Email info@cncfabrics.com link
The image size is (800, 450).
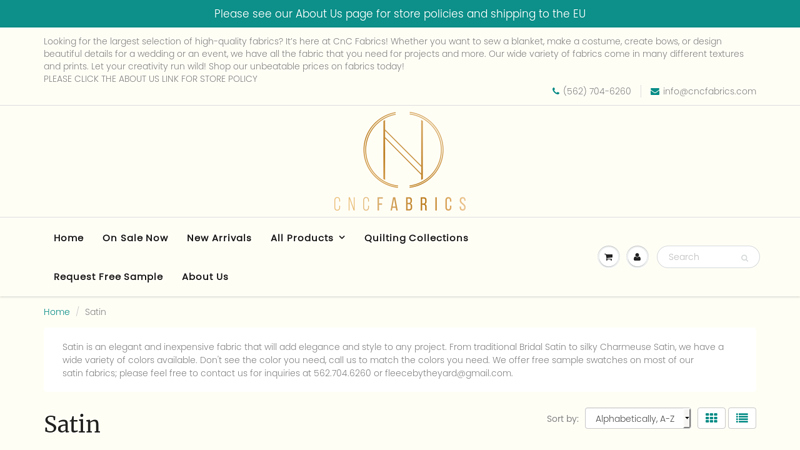coord(709,91)
